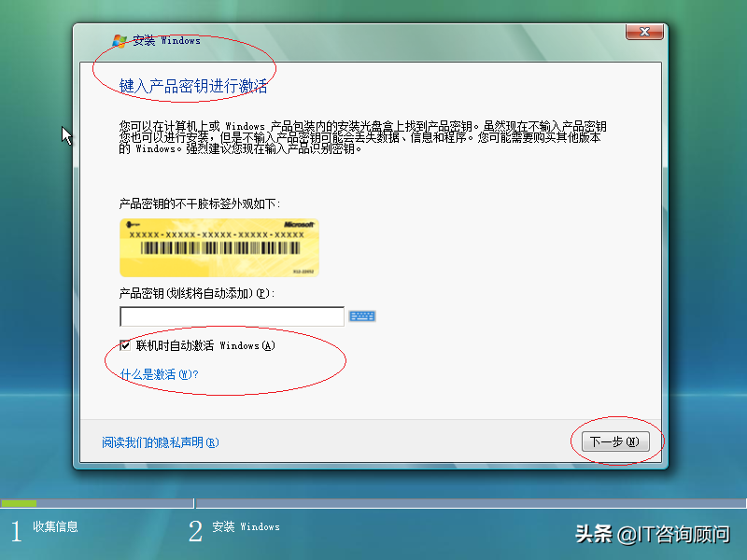Click the green installation progress bar
The height and width of the screenshot is (560, 747).
click(19, 503)
